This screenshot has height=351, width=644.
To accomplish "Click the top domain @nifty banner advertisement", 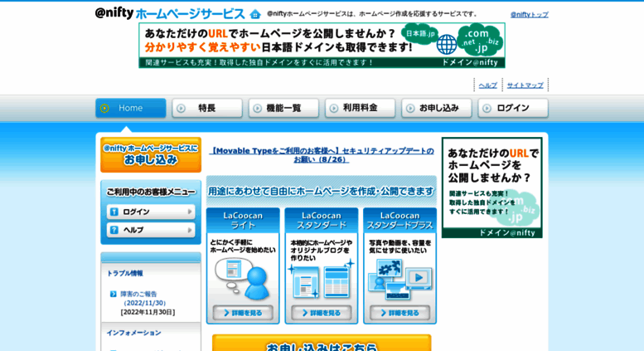I will [322, 45].
